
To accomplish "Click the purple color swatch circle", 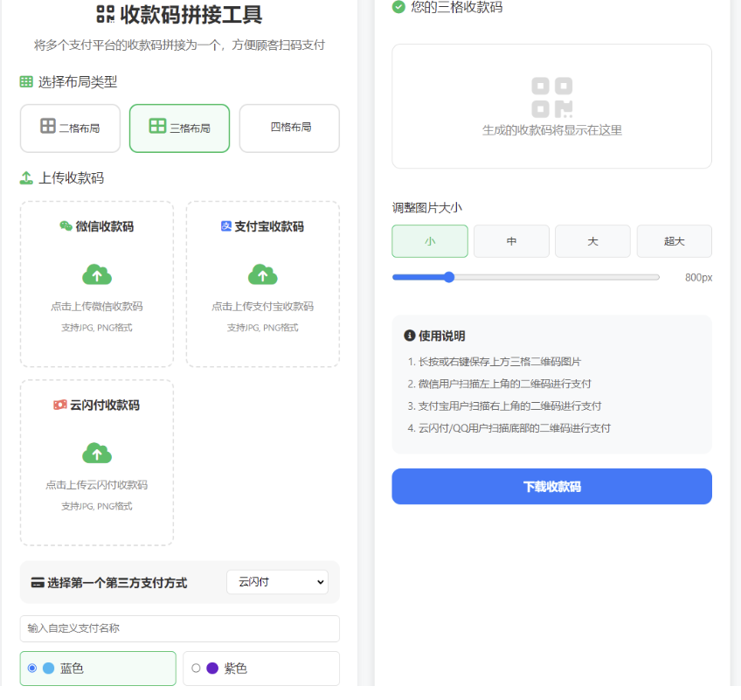I will [x=212, y=669].
